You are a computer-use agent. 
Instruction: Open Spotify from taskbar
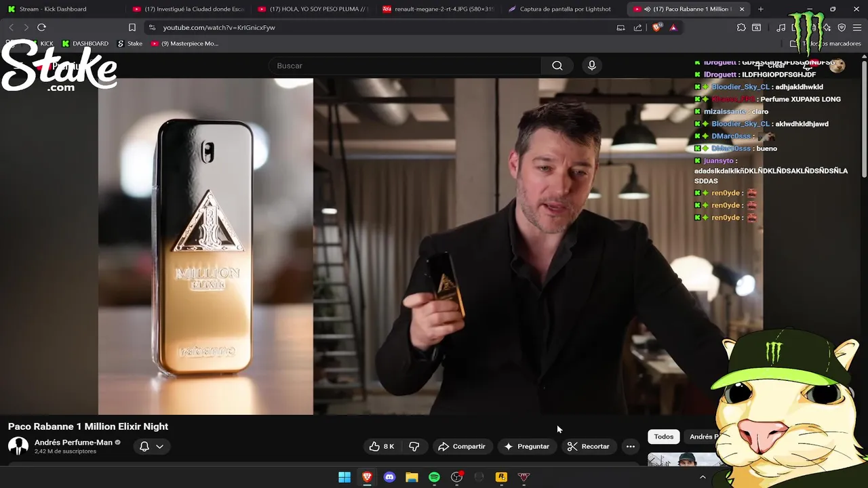coord(434,477)
